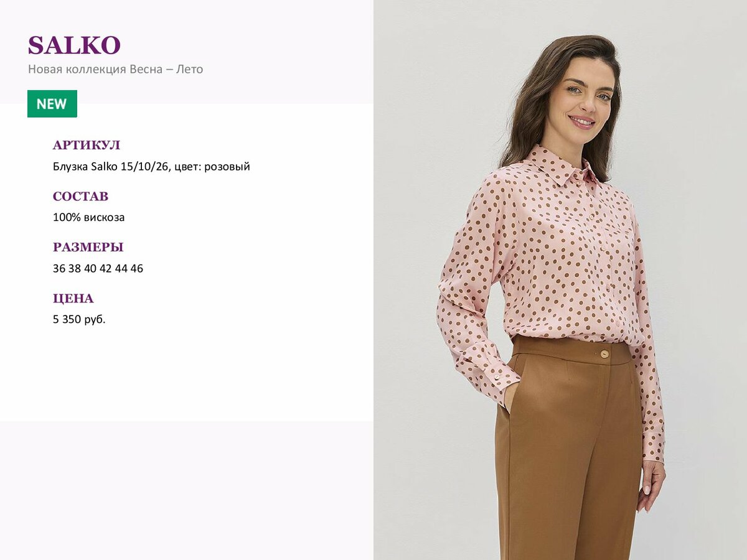The height and width of the screenshot is (560, 747).
Task: Click the price 5 350 руб.
Action: pos(79,320)
